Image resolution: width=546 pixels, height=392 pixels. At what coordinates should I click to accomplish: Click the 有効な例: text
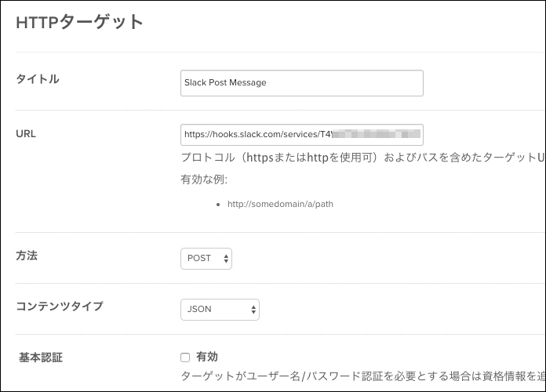point(204,180)
